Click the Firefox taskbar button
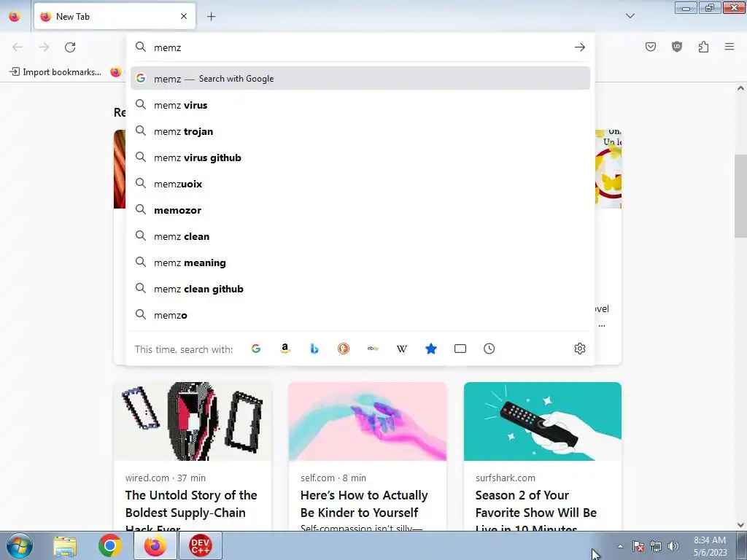Screen dimensions: 747x560 [155, 545]
